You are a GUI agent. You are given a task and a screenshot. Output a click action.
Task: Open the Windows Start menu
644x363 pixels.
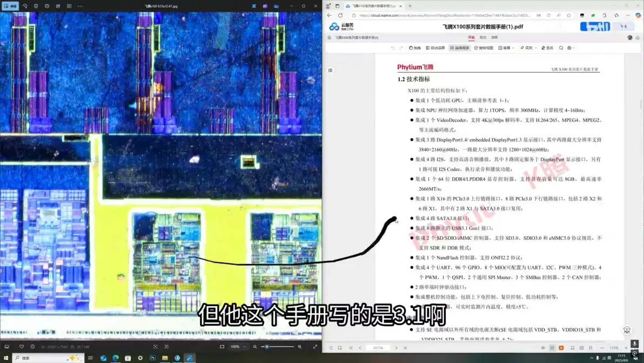[x=6, y=358]
